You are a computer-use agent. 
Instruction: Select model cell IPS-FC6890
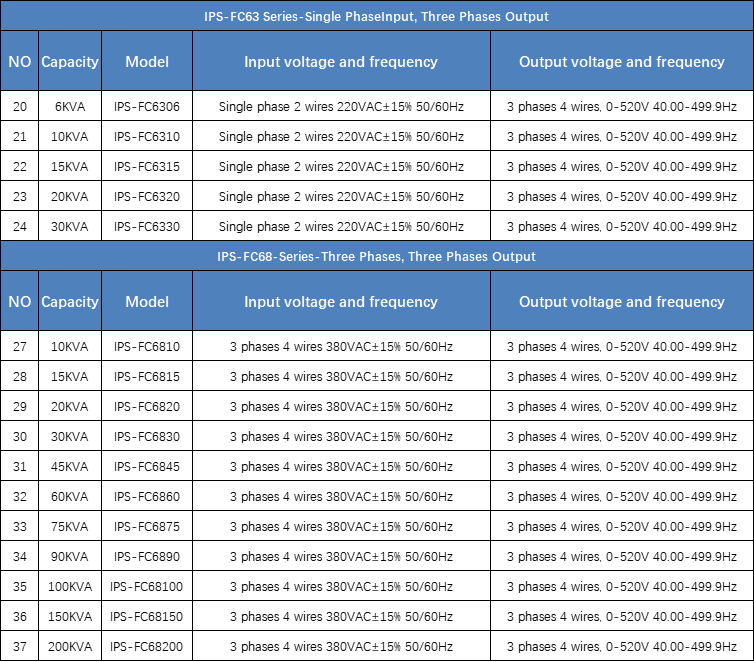pyautogui.click(x=147, y=556)
